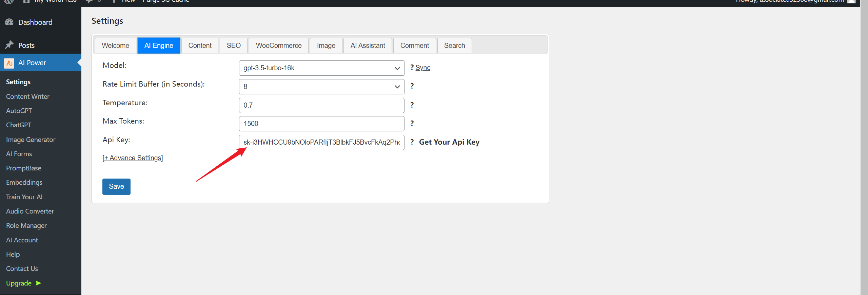Open the Rate Limit Buffer dropdown
Screen dimensions: 868x295
(x=321, y=87)
